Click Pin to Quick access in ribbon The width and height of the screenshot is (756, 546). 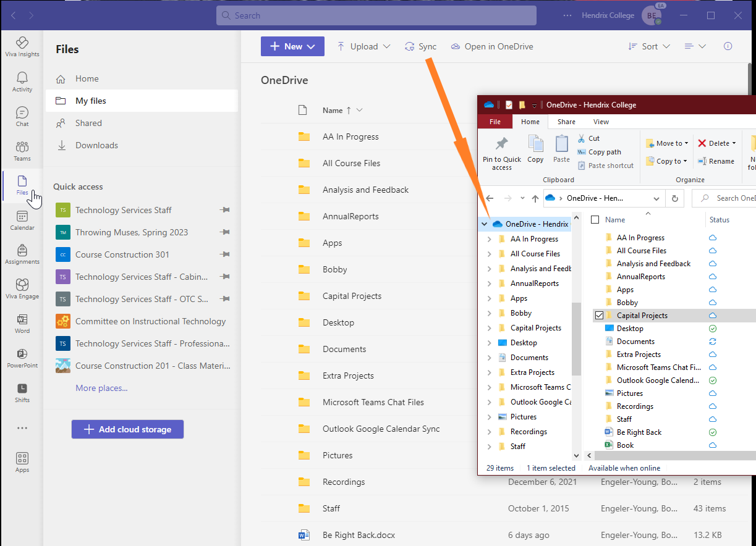point(501,153)
